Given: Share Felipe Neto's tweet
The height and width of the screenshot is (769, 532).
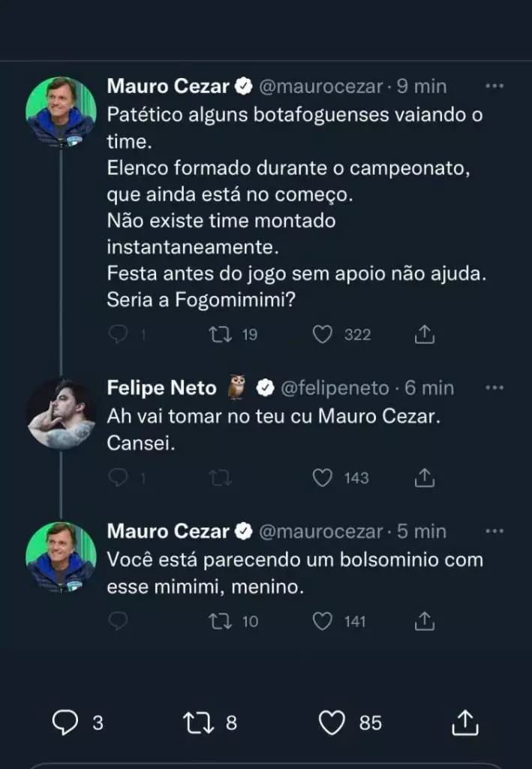Looking at the screenshot, I should [x=425, y=477].
